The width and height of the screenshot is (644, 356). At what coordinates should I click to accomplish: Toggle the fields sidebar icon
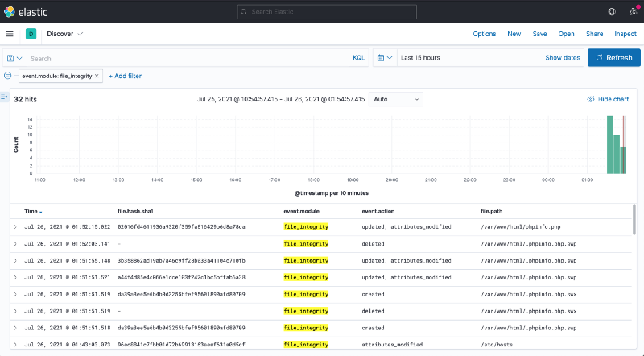[4, 97]
